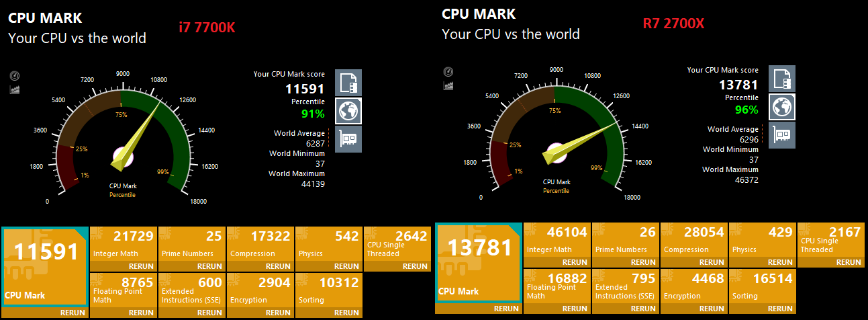Rerun the Physics test scoring 429
Viewport: 868px width, 320px height.
(x=780, y=262)
